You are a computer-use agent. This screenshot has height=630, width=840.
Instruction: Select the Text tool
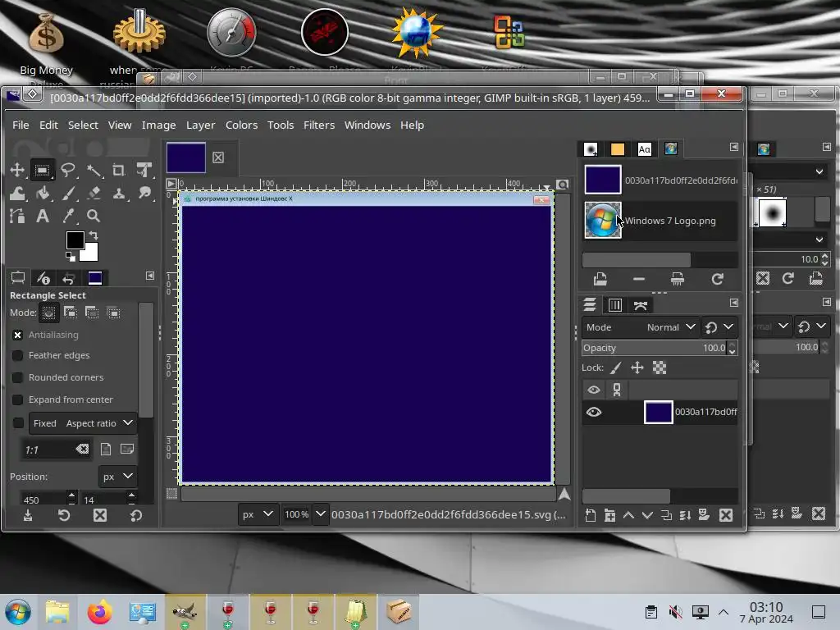(43, 216)
